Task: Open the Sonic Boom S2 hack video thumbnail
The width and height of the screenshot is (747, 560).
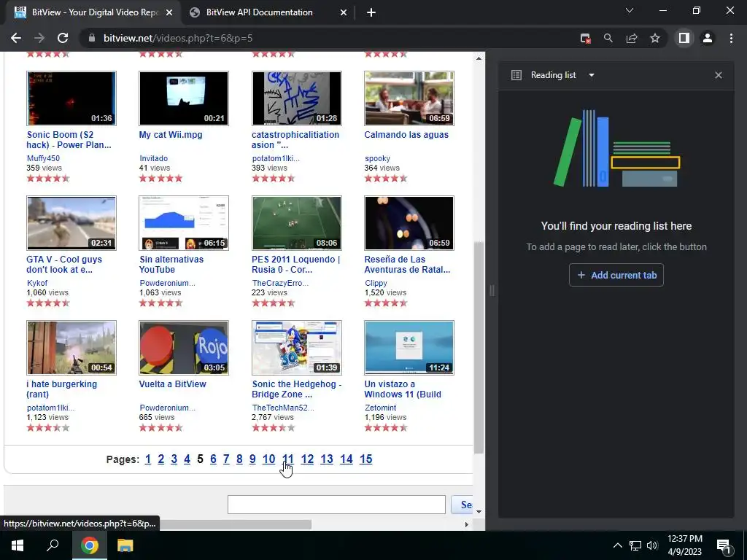Action: 71,98
